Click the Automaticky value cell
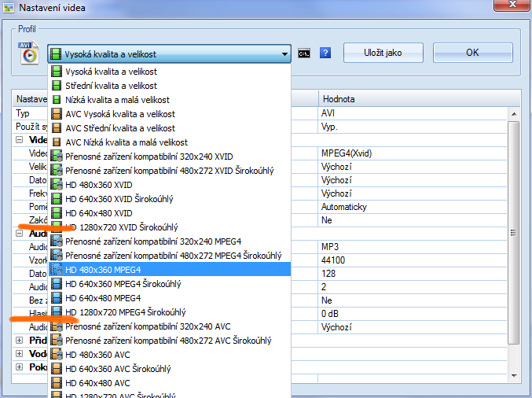 coord(413,207)
